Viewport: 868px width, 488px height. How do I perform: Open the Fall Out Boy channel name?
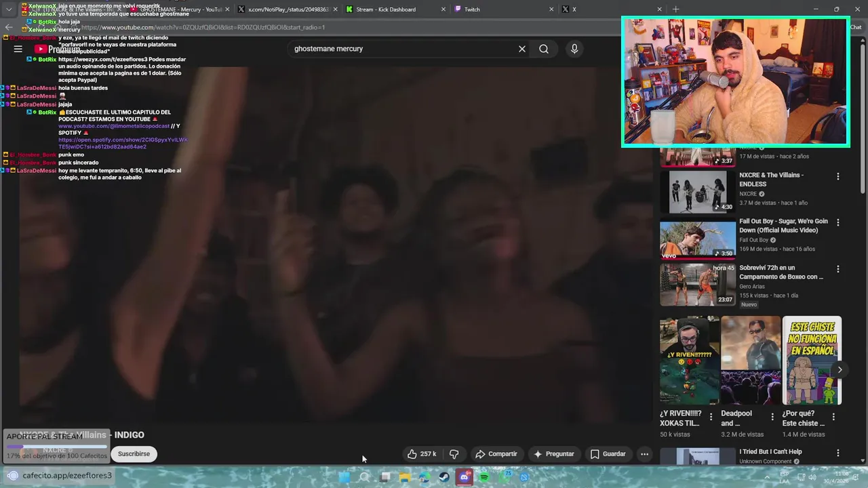click(753, 240)
